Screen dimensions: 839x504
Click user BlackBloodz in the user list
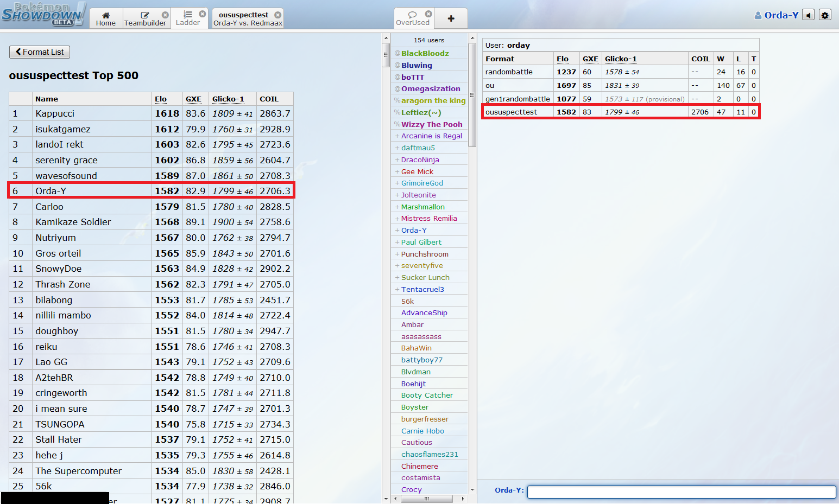point(425,53)
